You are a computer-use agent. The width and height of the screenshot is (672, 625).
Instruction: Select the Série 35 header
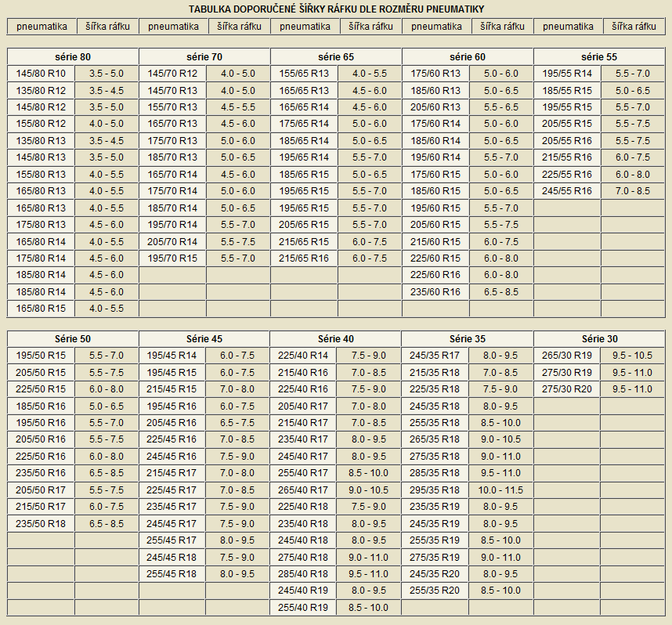coord(468,338)
